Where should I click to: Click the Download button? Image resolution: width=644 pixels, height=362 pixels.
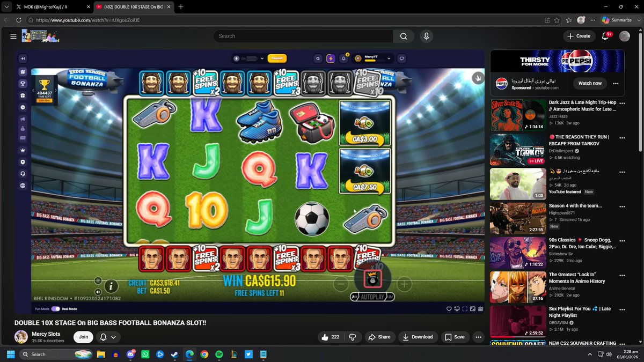coord(418,337)
